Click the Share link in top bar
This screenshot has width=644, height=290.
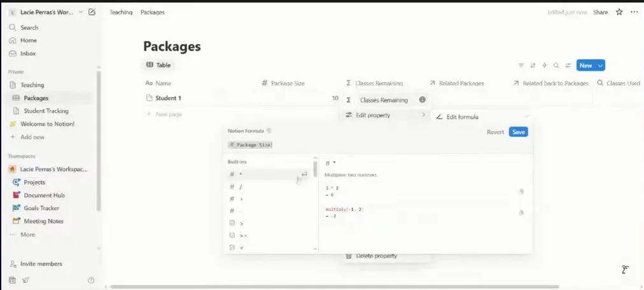600,12
